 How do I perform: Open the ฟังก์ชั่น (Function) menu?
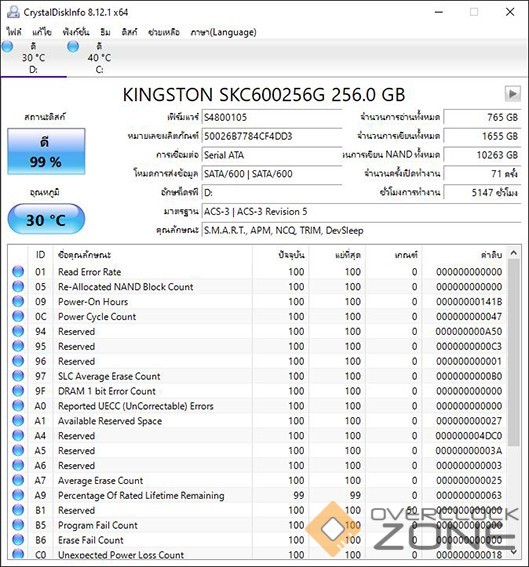coord(76,32)
